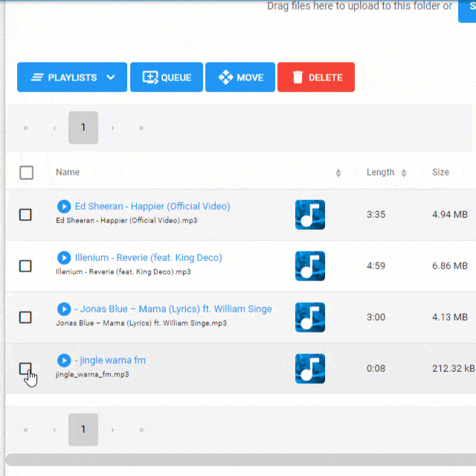Toggle the select-all checkbox in header
The width and height of the screenshot is (476, 476).
pos(27,173)
